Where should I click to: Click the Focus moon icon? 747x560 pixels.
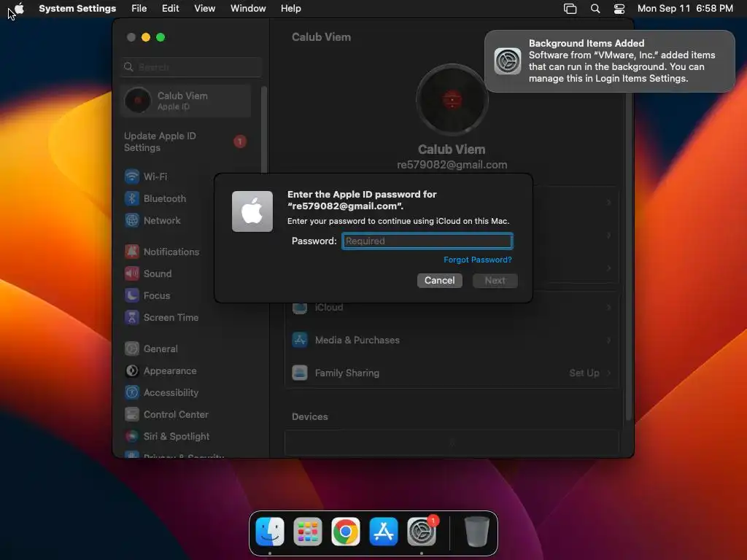pos(132,295)
